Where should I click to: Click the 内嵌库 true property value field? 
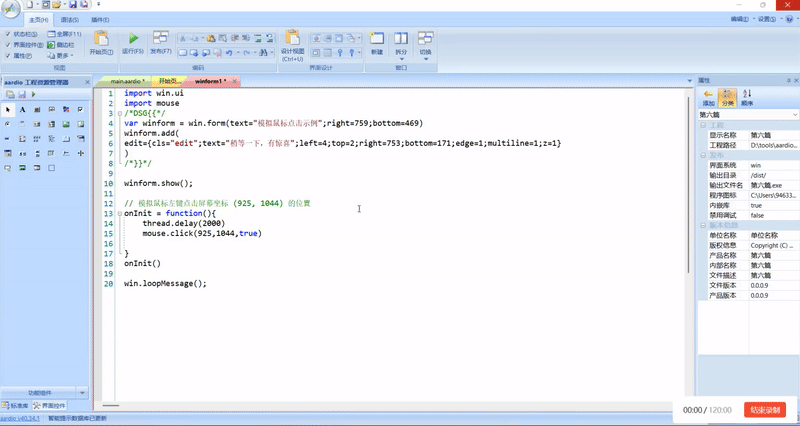coord(770,205)
